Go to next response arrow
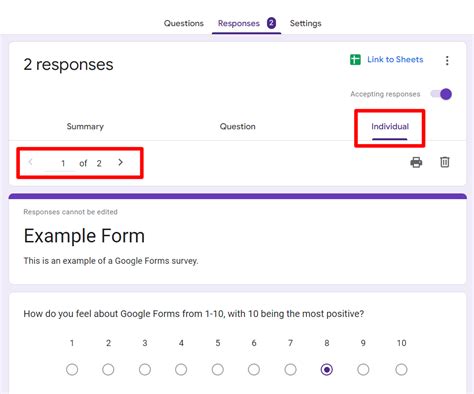Image resolution: width=474 pixels, height=394 pixels. (121, 162)
